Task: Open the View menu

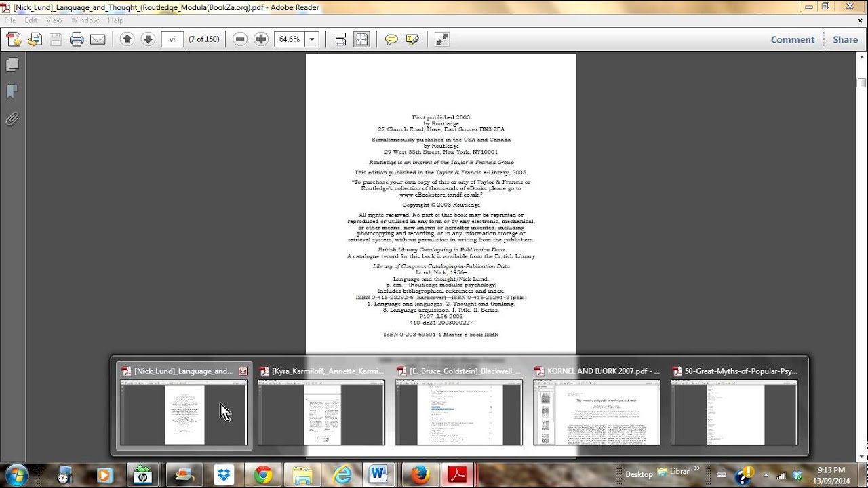Action: click(x=54, y=20)
